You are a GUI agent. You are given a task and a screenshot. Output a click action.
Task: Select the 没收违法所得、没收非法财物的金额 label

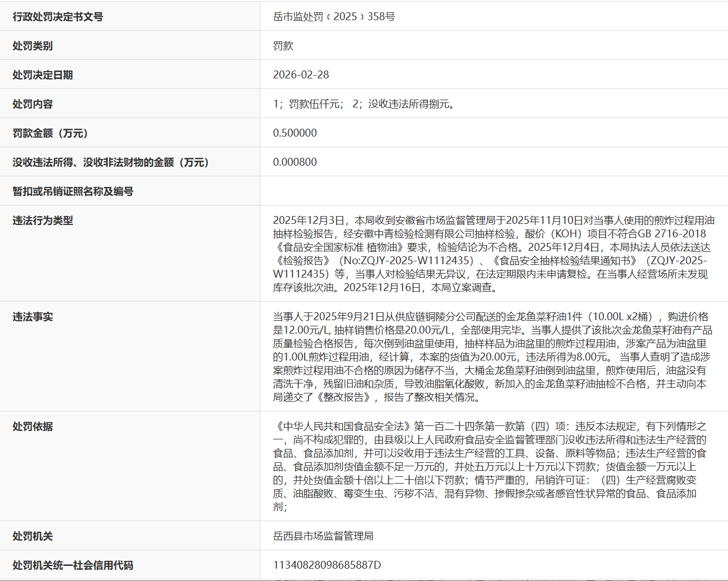(111, 162)
